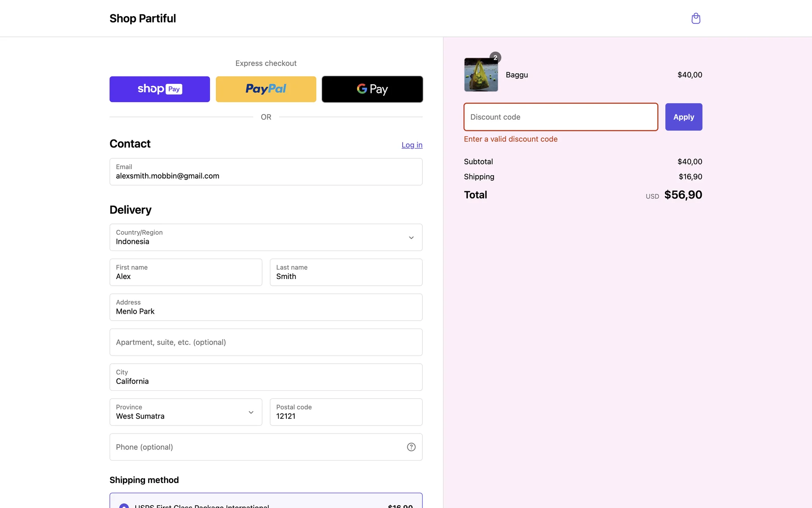Click the Address field with Menlo Park
This screenshot has height=508, width=812.
pos(266,307)
